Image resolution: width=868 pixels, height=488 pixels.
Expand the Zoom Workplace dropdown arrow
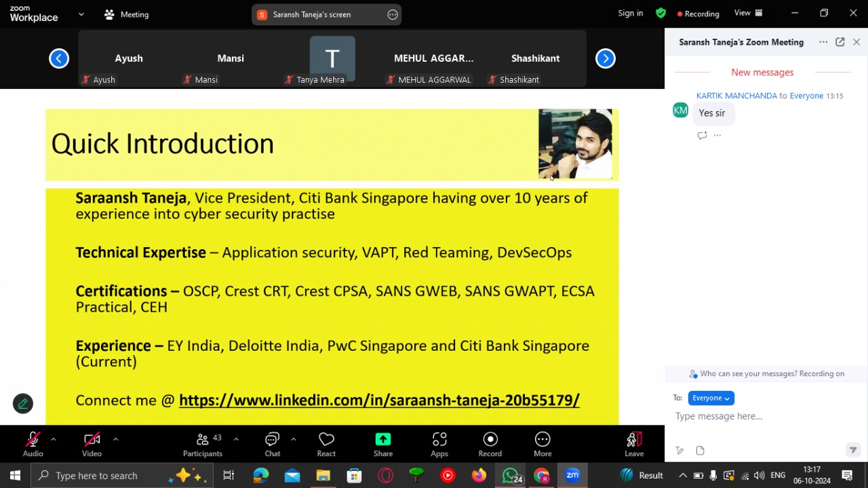click(81, 14)
